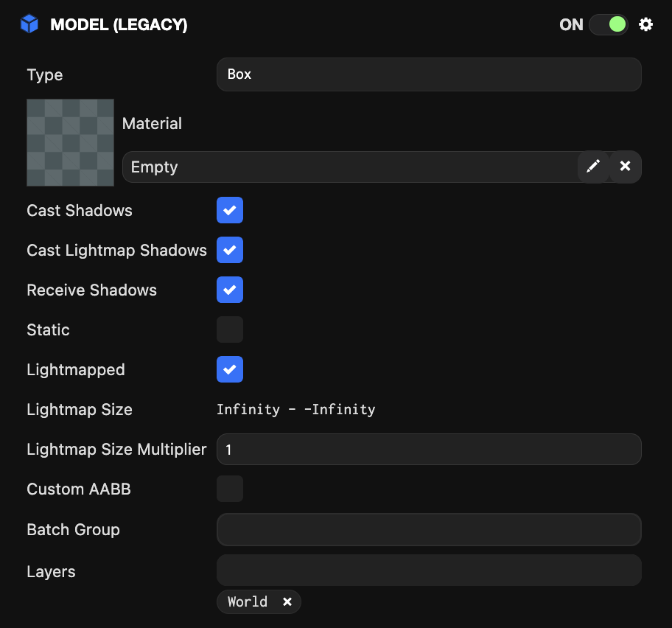Click the pencil icon to edit material
This screenshot has width=672, height=628.
593,167
